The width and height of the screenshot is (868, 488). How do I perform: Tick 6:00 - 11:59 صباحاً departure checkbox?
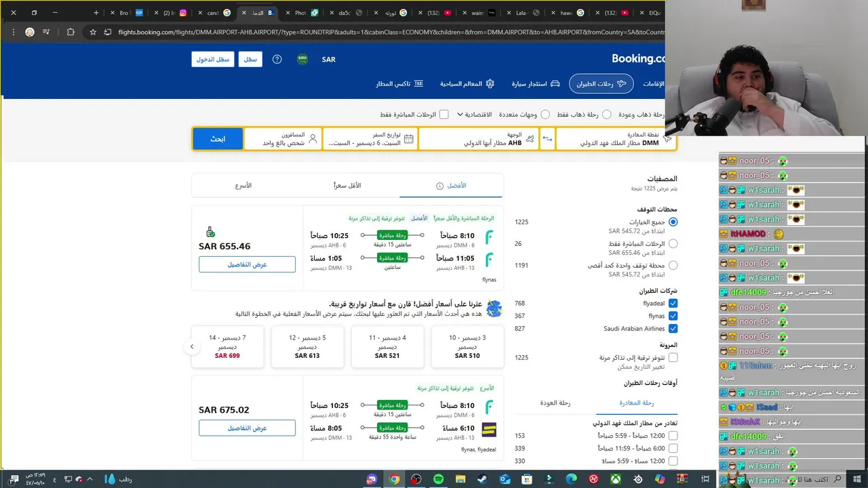(673, 448)
